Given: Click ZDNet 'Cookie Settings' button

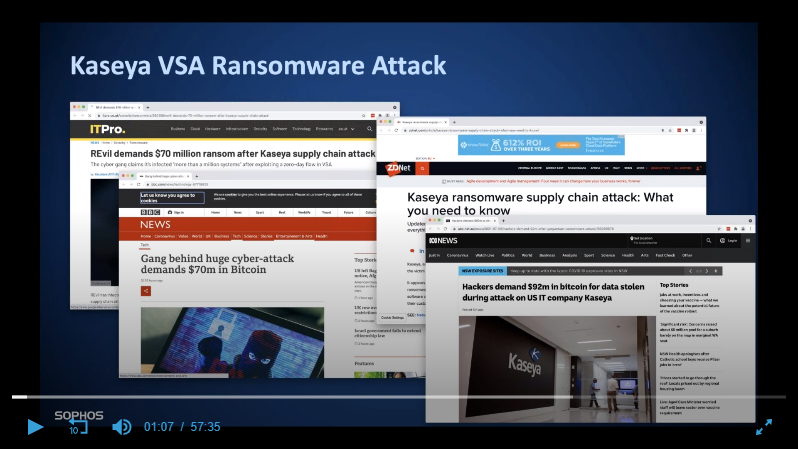Looking at the screenshot, I should 392,317.
